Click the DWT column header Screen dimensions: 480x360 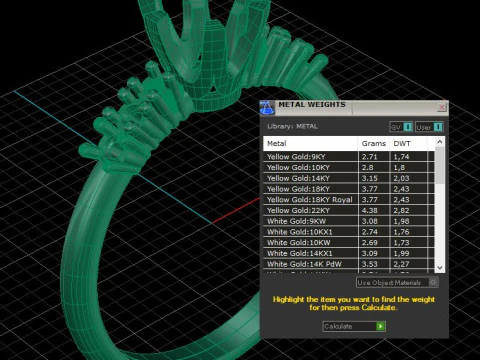tap(408, 144)
